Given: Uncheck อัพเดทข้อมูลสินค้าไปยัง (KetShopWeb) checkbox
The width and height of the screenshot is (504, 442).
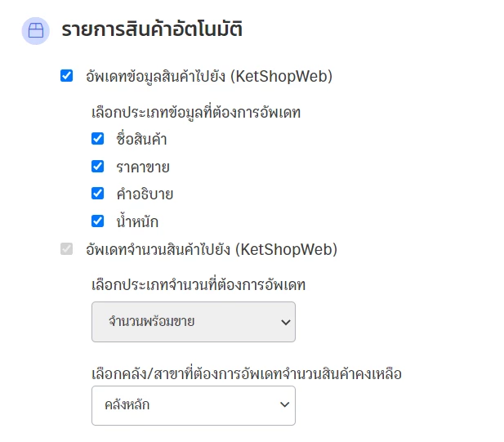Looking at the screenshot, I should tap(66, 76).
